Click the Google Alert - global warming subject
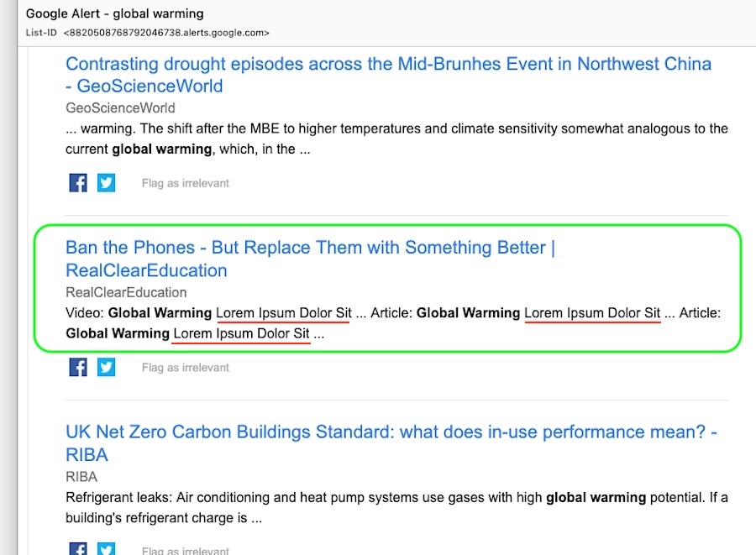Screen dimensions: 756x555 [115, 14]
